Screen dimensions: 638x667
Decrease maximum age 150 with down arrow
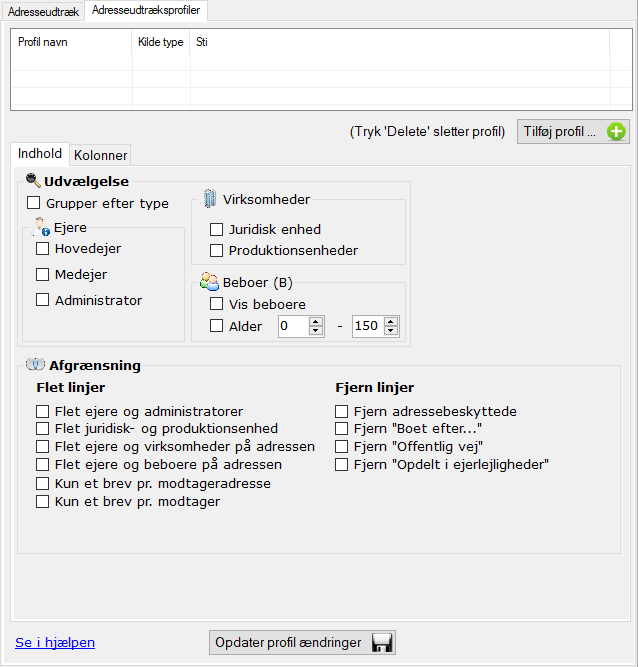390,331
